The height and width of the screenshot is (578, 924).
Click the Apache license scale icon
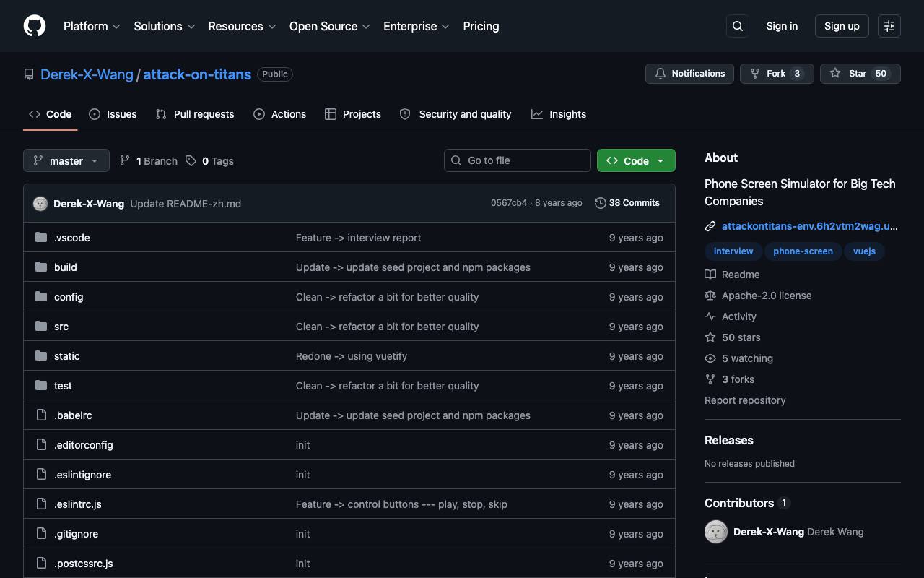point(710,296)
